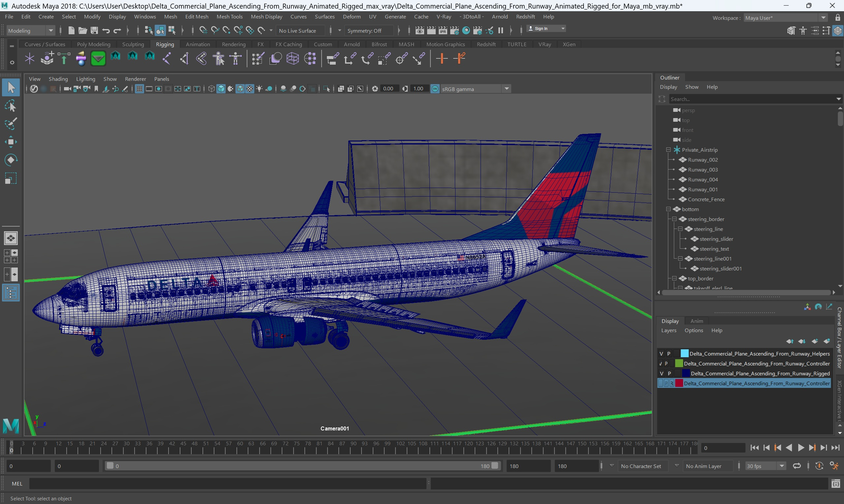844x504 pixels.
Task: Switch to the Anim layer tab
Action: tap(697, 321)
